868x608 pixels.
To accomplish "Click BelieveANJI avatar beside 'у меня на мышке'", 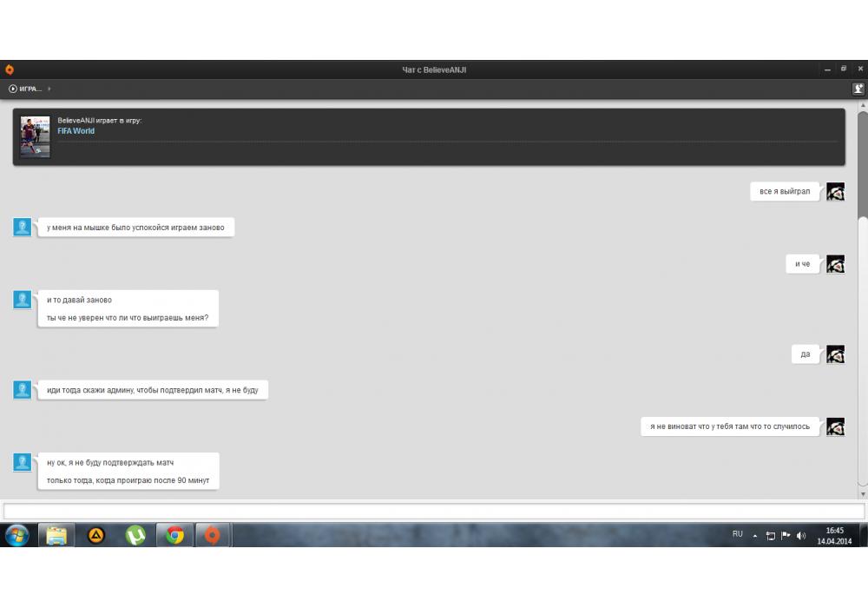I will [23, 227].
